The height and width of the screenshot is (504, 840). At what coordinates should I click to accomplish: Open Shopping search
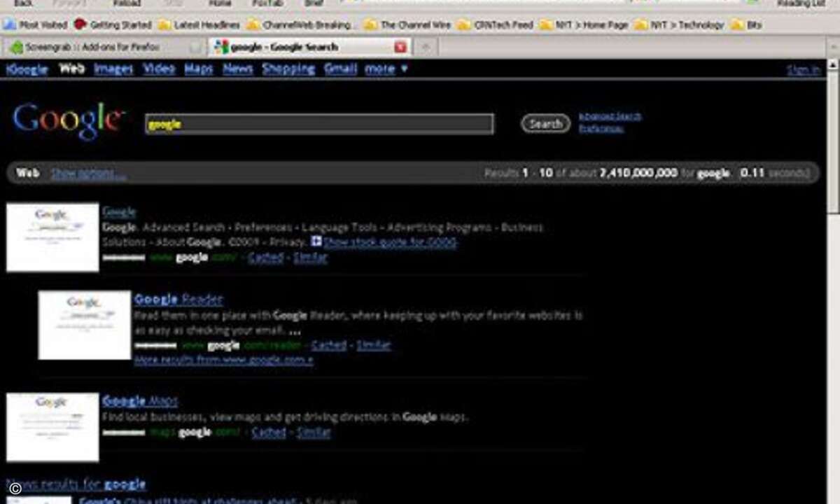[288, 69]
